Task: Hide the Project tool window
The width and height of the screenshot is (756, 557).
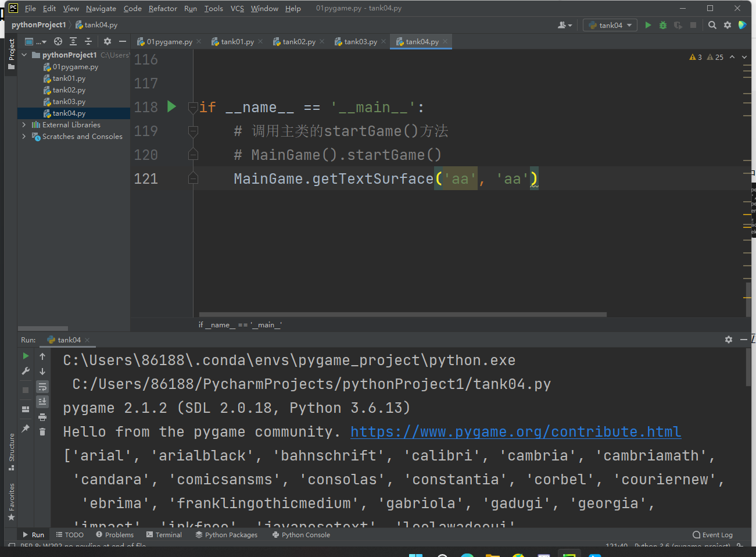Action: coord(122,41)
